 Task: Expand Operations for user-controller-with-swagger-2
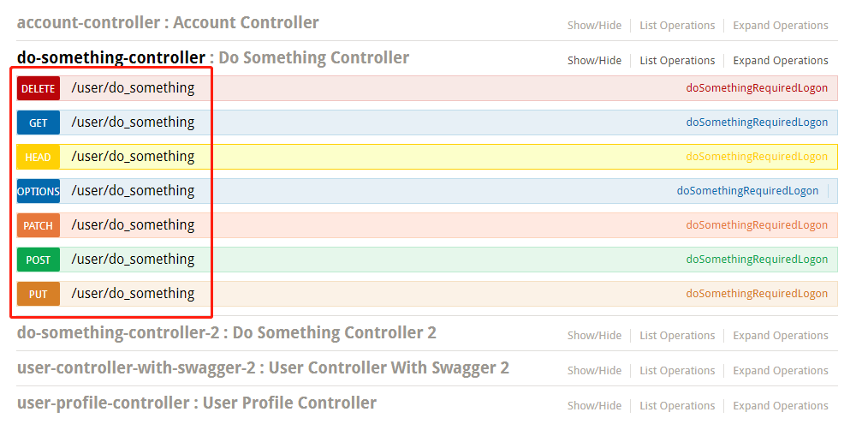[781, 371]
